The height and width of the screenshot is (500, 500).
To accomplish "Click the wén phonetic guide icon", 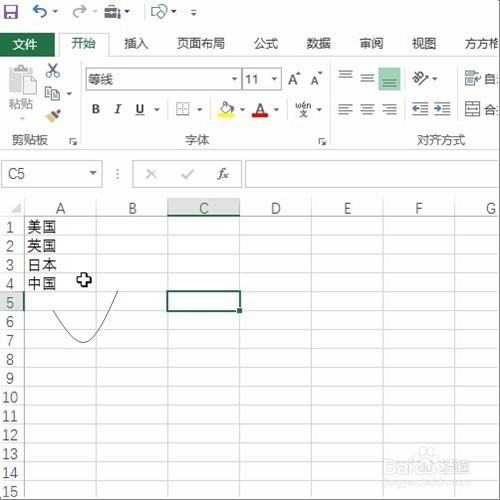I will pos(303,109).
